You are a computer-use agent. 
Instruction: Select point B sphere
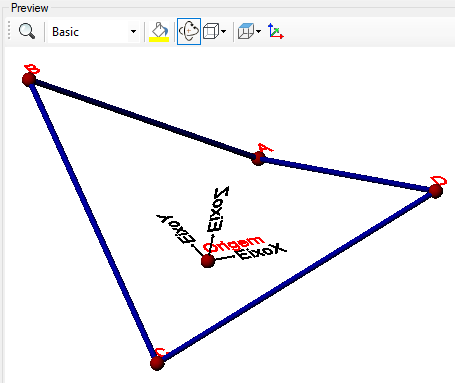click(29, 79)
